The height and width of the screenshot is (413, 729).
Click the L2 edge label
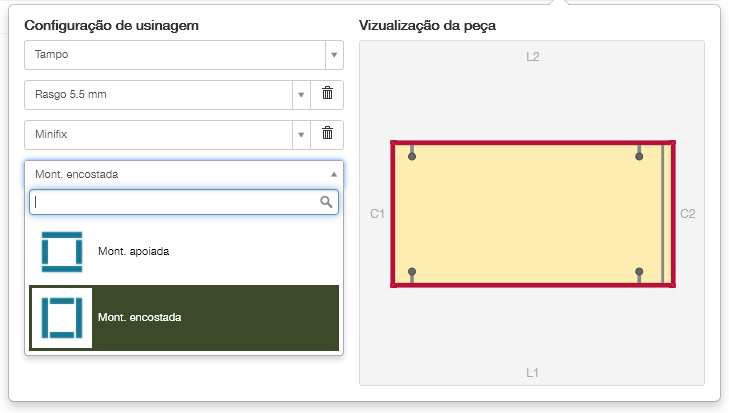pos(533,57)
